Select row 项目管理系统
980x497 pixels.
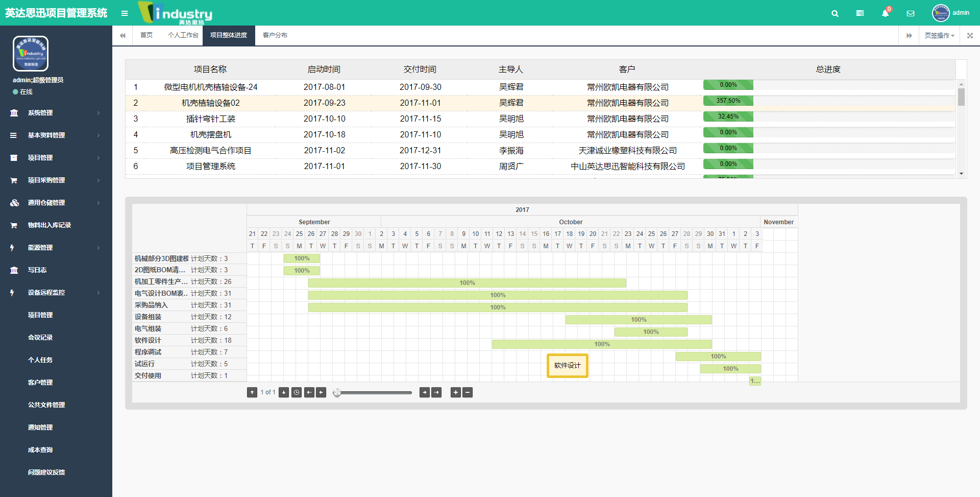540,167
